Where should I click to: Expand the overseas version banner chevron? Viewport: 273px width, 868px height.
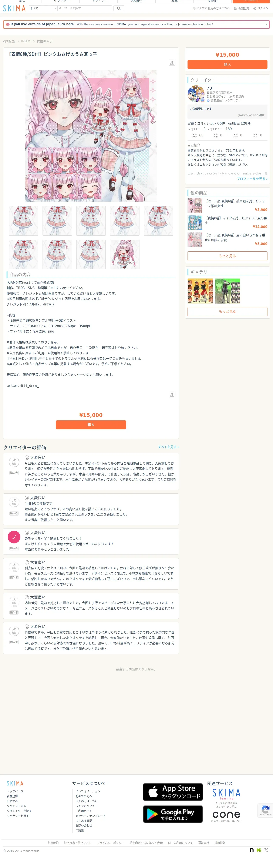coord(266,24)
